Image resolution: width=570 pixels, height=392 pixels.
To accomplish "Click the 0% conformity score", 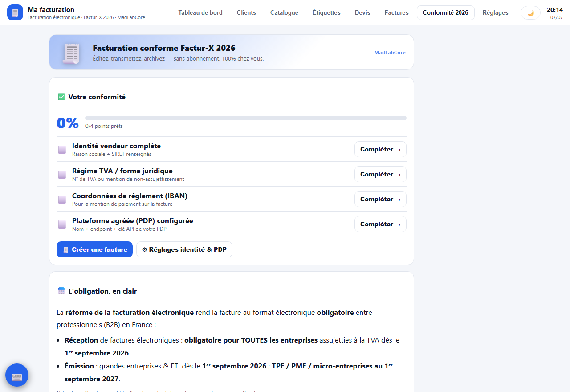I will pos(68,123).
